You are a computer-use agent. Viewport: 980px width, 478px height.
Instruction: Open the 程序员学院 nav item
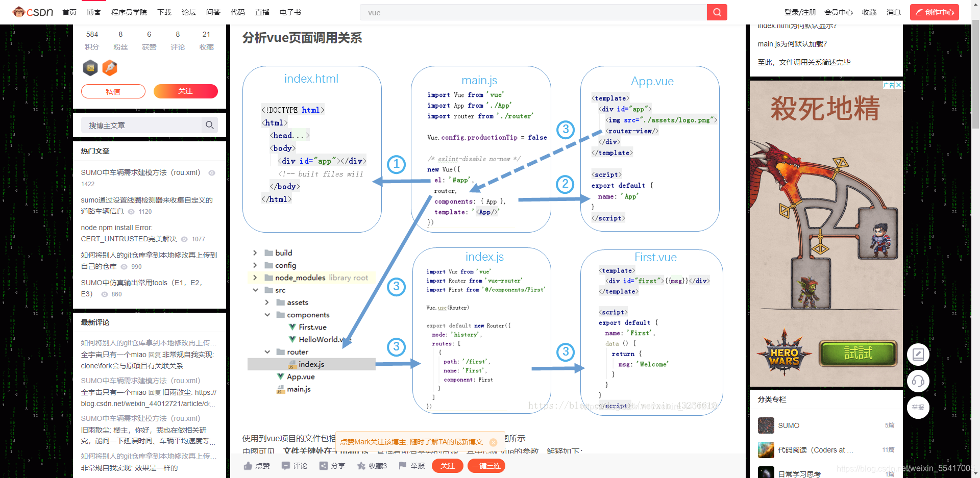coord(129,12)
